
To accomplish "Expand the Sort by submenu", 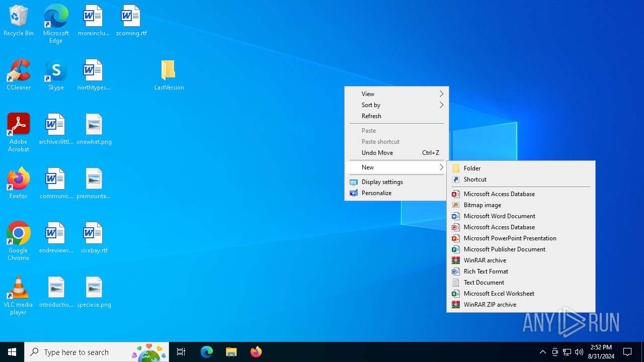I will click(x=396, y=105).
